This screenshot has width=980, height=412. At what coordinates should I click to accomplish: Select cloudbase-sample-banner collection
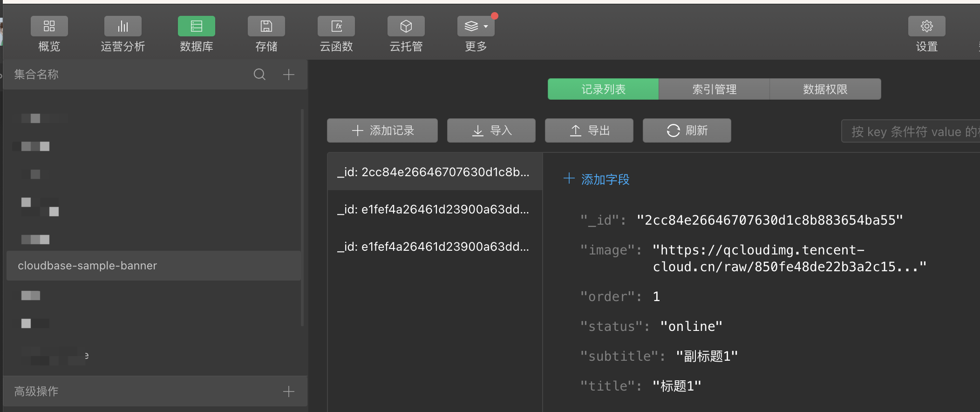(x=154, y=266)
